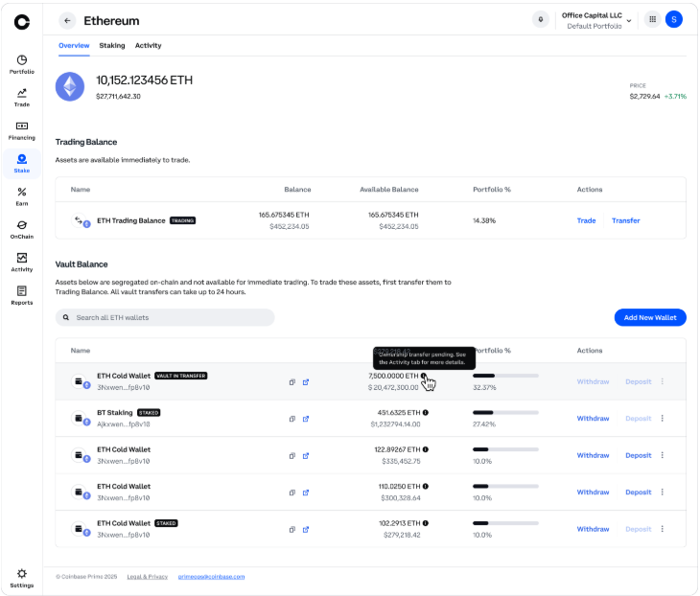Navigate to OnChain in sidebar
This screenshot has height=596, width=700.
coord(21,230)
